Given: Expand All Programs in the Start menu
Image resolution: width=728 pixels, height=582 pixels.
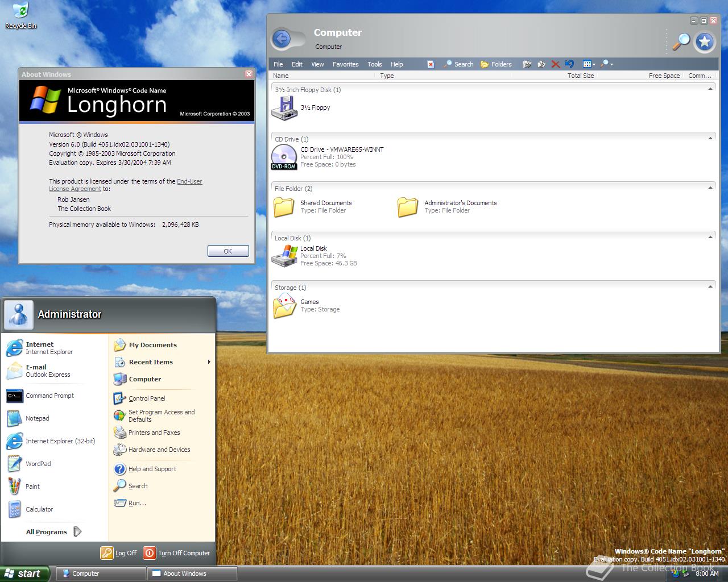Looking at the screenshot, I should (x=54, y=532).
